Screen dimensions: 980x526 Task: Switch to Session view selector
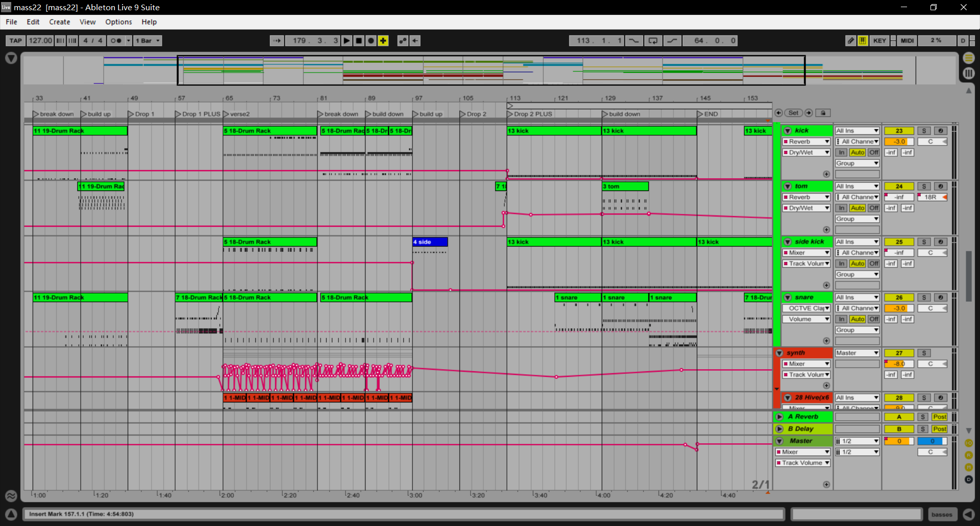(x=969, y=73)
